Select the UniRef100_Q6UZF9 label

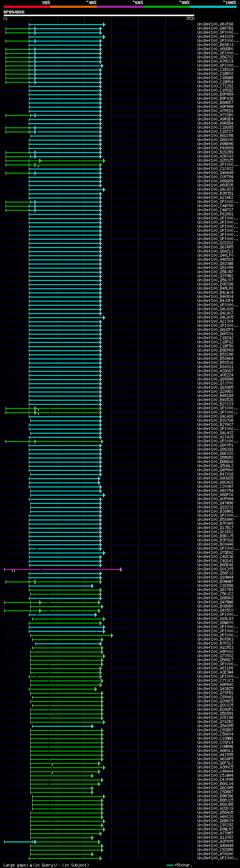pos(215,330)
